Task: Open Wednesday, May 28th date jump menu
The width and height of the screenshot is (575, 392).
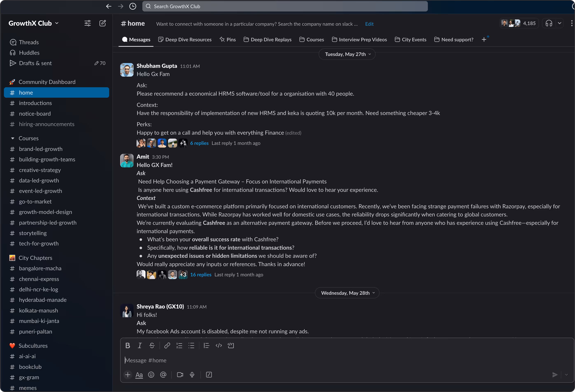Action: tap(347, 293)
